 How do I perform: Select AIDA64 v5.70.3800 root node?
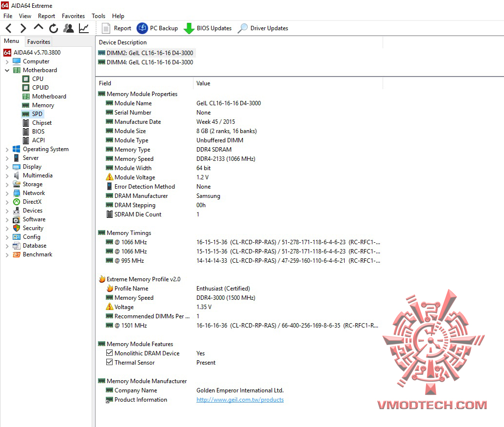[x=32, y=53]
